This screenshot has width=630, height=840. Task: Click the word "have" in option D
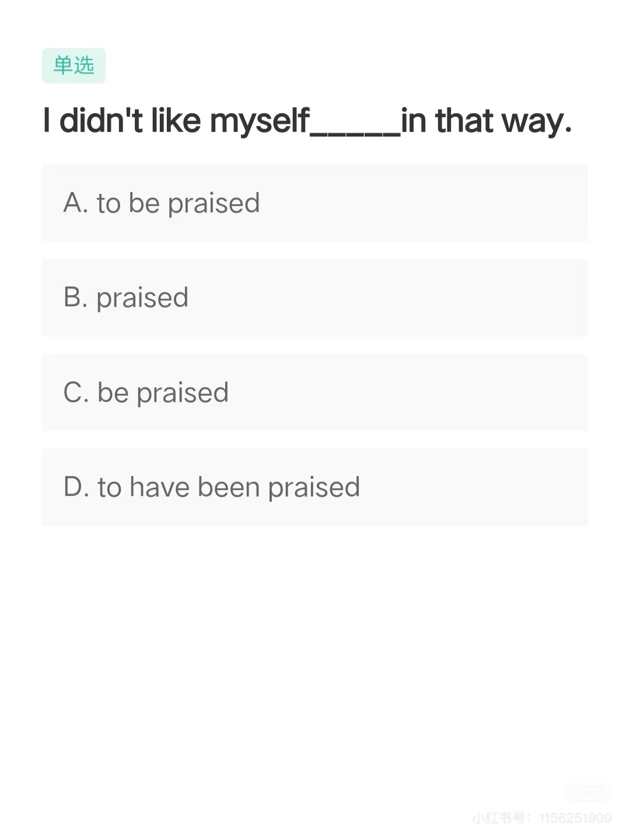(x=159, y=487)
